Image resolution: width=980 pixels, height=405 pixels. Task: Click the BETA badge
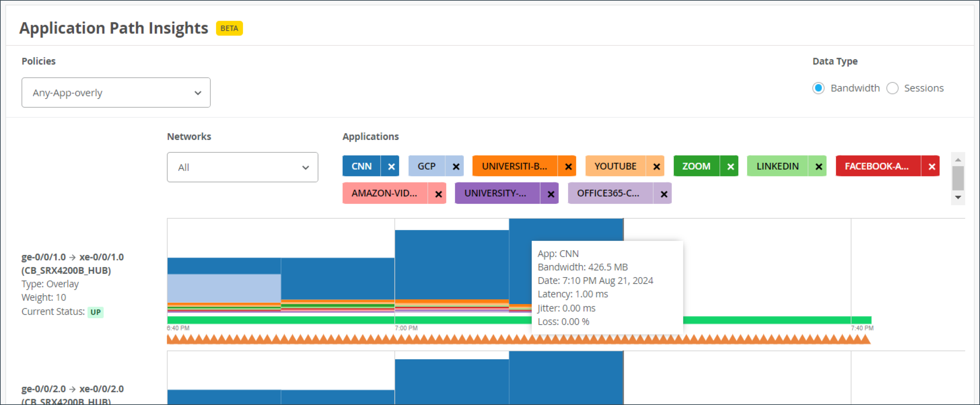pyautogui.click(x=229, y=28)
